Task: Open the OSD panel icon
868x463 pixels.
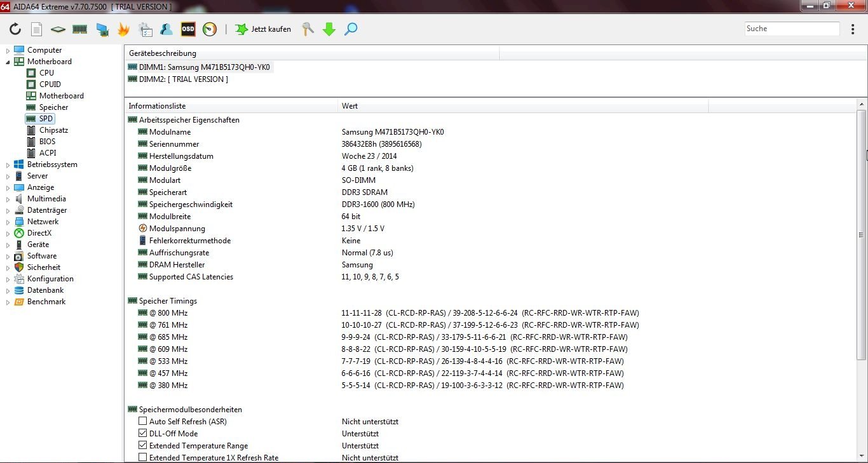Action: click(x=188, y=29)
